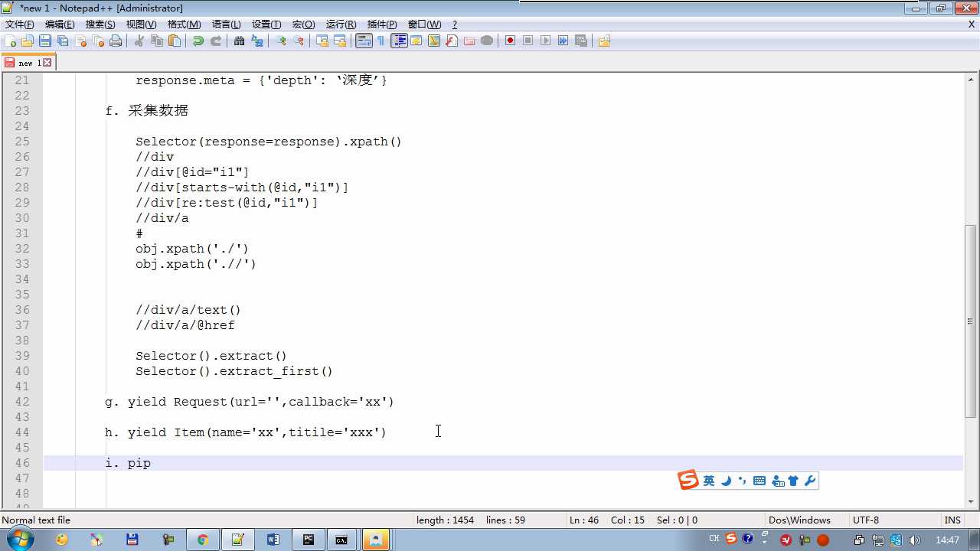The width and height of the screenshot is (980, 551).
Task: Click line 44 yield Item text
Action: click(257, 432)
